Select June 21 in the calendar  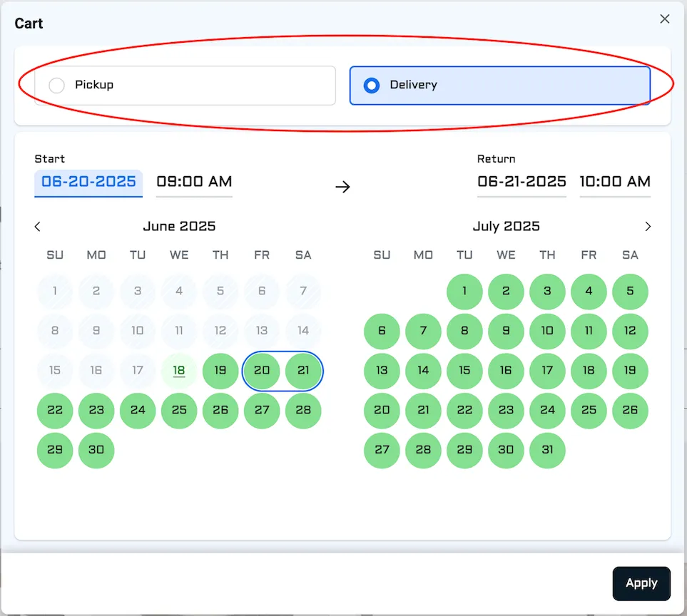click(x=303, y=371)
